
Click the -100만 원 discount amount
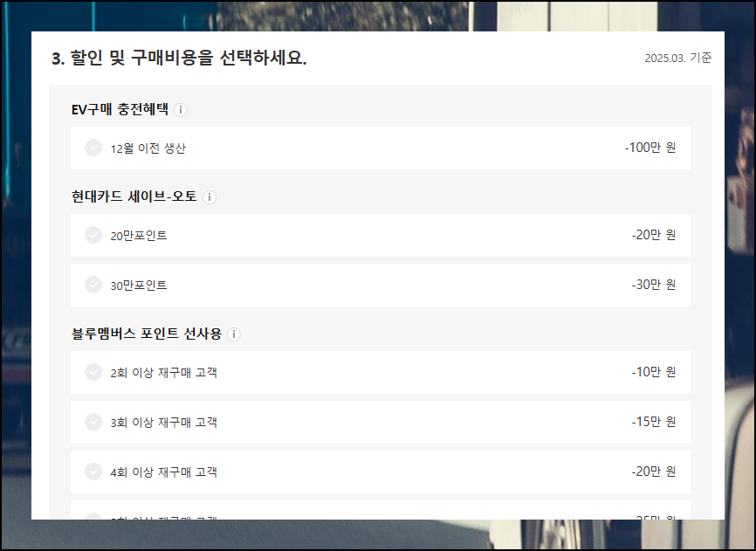click(649, 148)
